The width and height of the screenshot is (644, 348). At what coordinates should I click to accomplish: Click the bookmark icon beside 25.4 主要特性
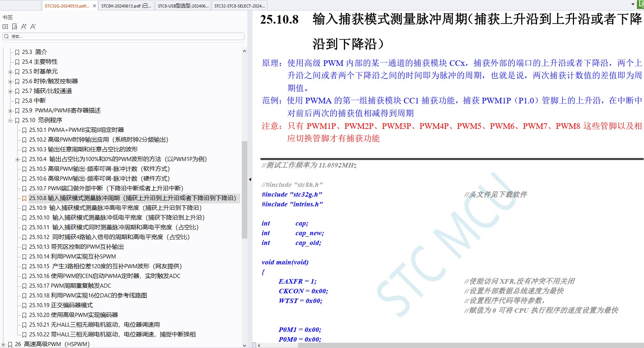point(17,62)
